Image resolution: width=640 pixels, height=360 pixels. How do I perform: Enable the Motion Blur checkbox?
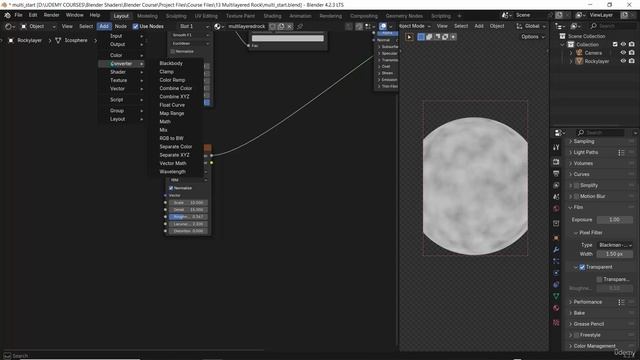(x=577, y=196)
